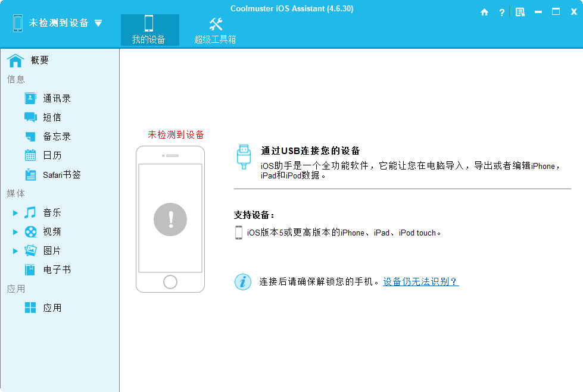Screen dimensions: 583x392
Task: Open the Safari书签 bookmarks icon
Action: [30, 174]
